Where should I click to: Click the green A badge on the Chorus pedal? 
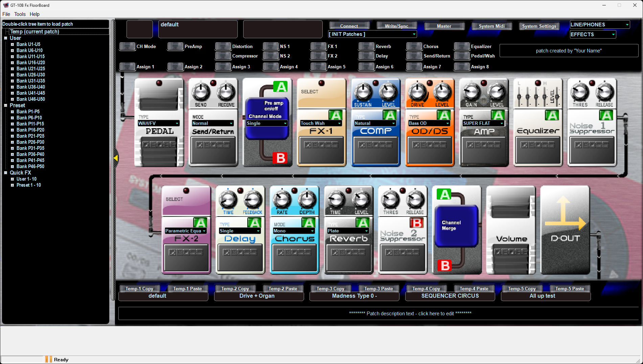[308, 223]
